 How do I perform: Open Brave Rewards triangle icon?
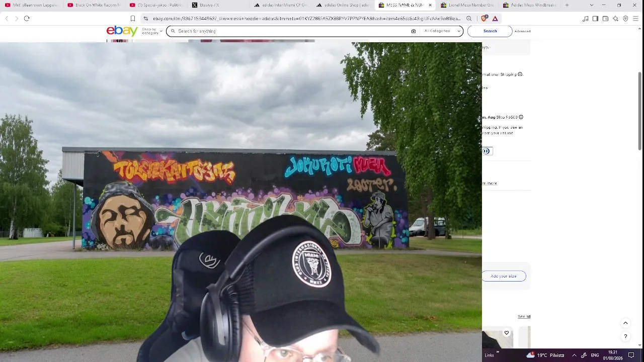495,19
